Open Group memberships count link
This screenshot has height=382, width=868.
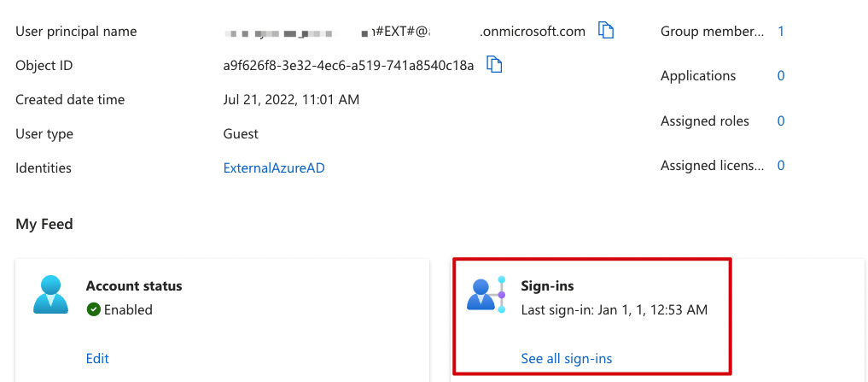(781, 31)
